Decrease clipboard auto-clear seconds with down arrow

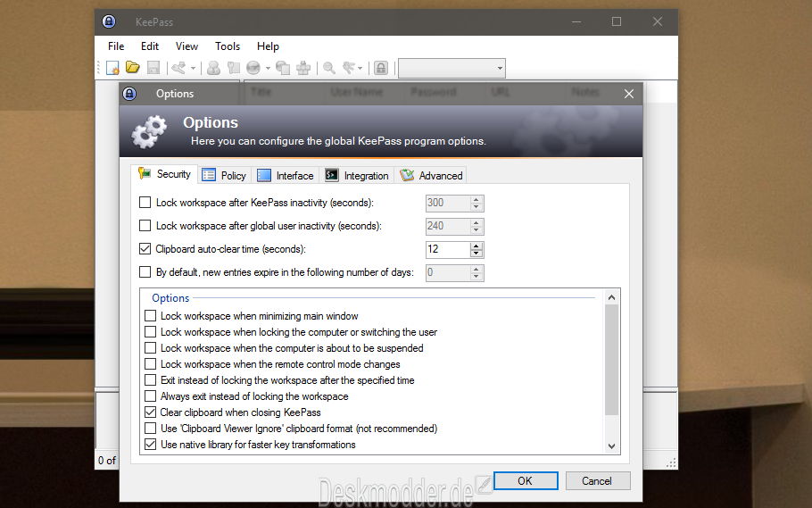click(476, 254)
